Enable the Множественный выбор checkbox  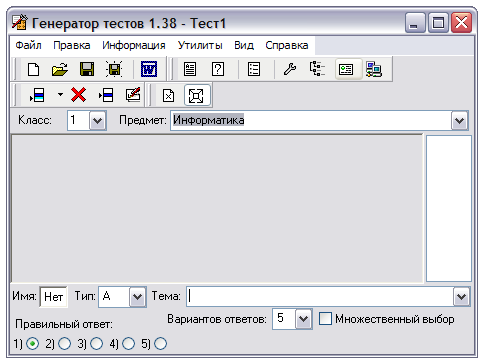[x=325, y=319]
